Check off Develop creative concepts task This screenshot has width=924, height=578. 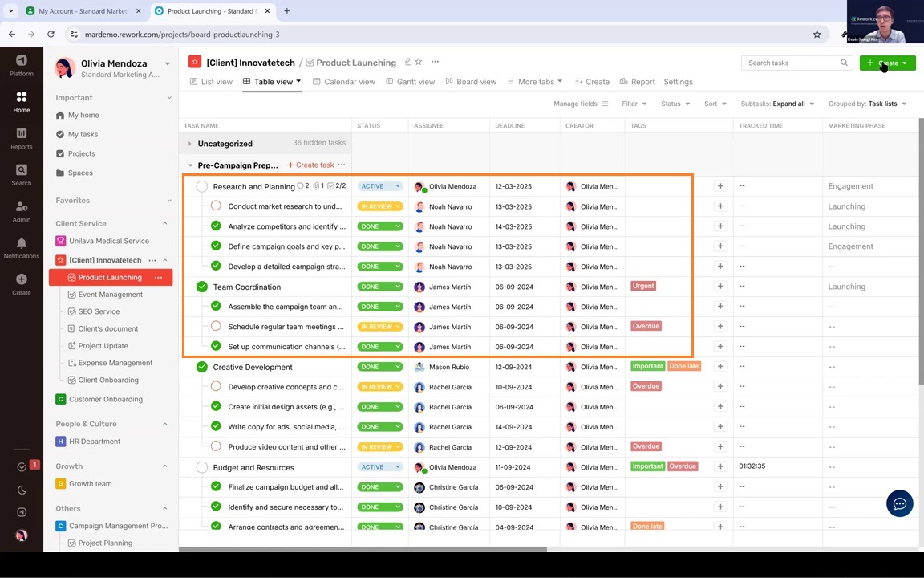click(x=216, y=386)
